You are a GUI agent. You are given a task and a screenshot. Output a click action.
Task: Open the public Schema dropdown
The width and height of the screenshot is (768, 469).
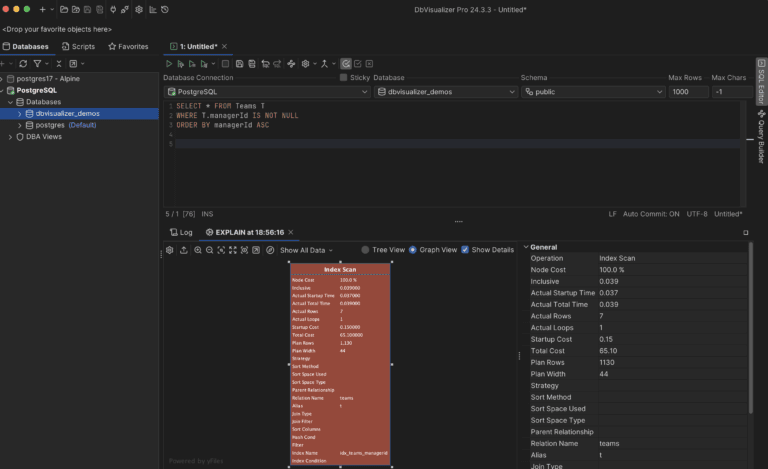pyautogui.click(x=593, y=92)
